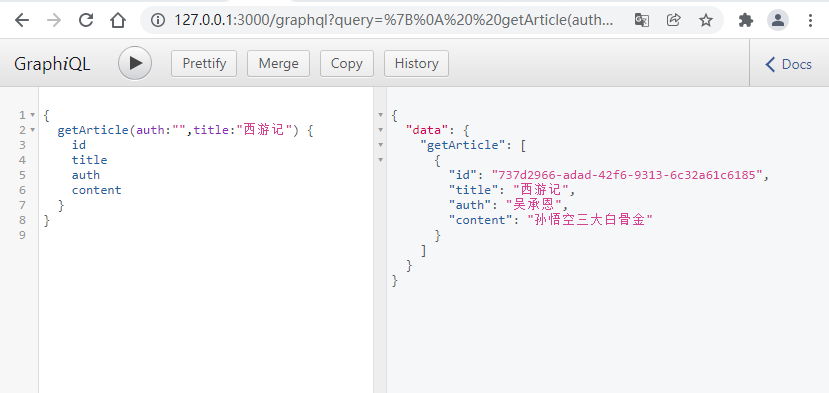Show query History panel
This screenshot has height=393, width=829.
tap(416, 63)
